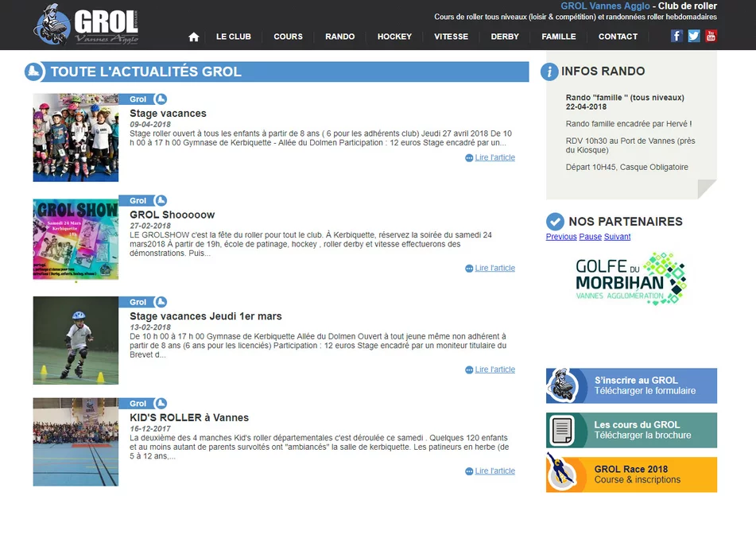Pause the partners slideshow
Viewport: 756px width, 538px height.
[x=590, y=237]
